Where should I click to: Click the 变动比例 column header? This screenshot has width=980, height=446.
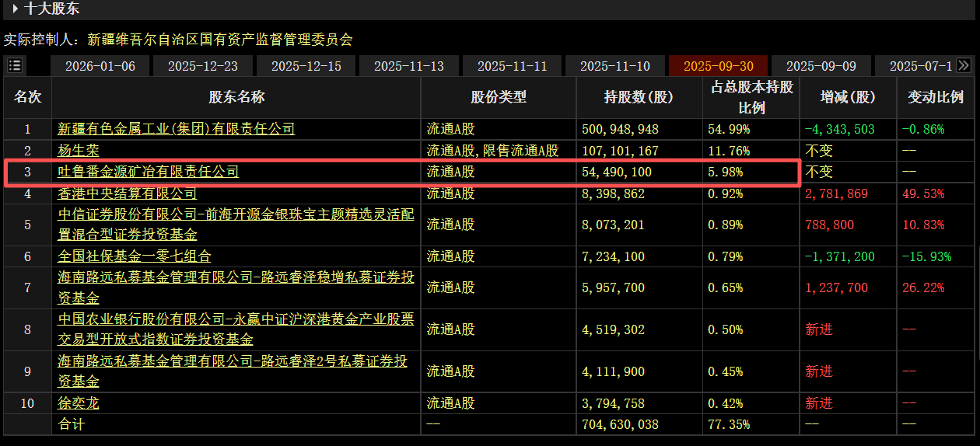(936, 97)
